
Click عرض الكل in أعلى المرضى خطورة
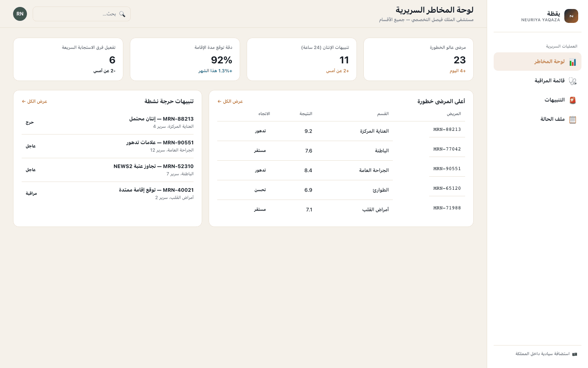click(230, 101)
